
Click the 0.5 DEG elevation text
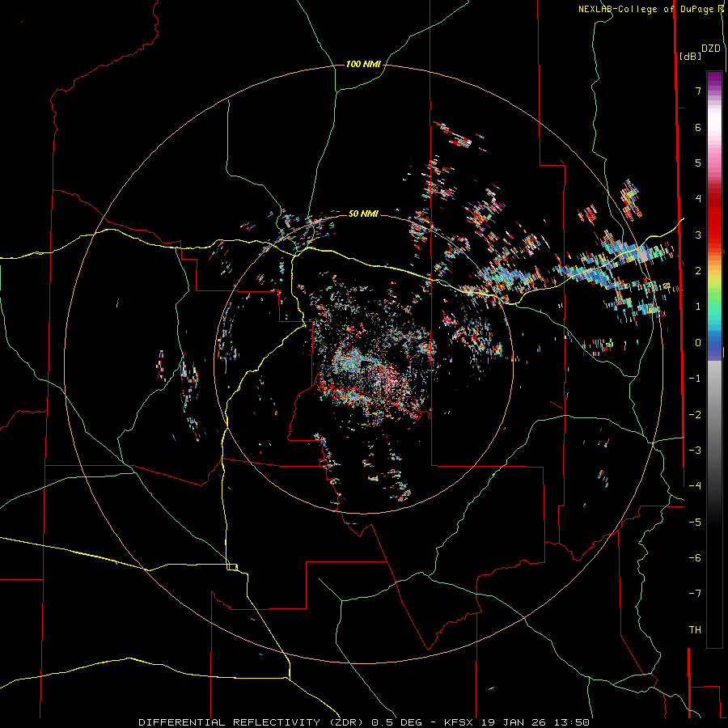(x=398, y=722)
